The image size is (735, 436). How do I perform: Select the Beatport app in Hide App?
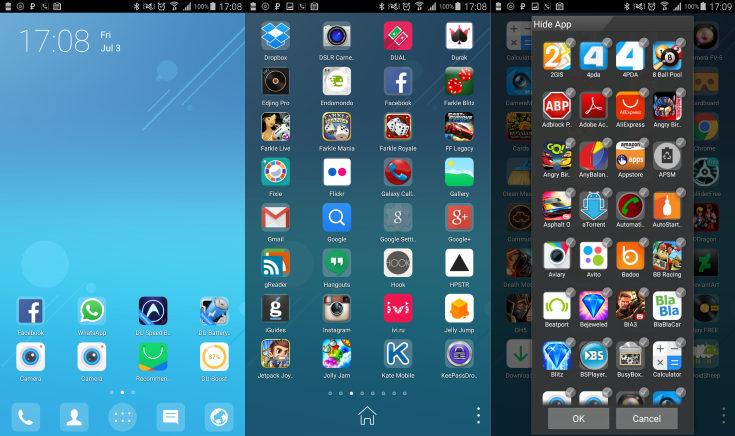click(x=556, y=306)
